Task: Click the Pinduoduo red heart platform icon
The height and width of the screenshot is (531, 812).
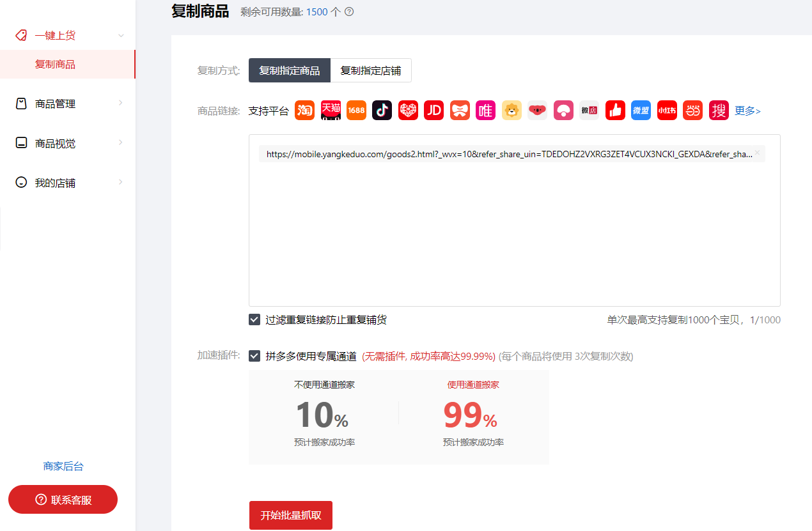Action: [x=408, y=111]
